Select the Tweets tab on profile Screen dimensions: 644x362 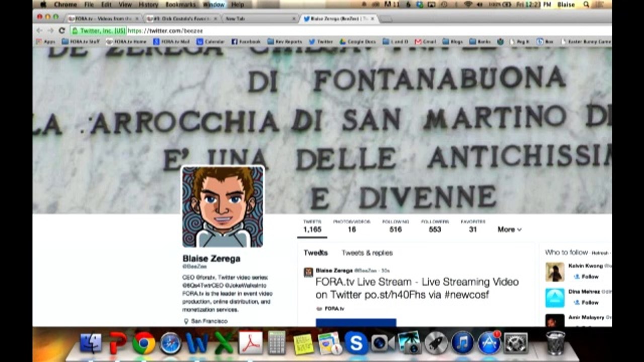coord(315,253)
